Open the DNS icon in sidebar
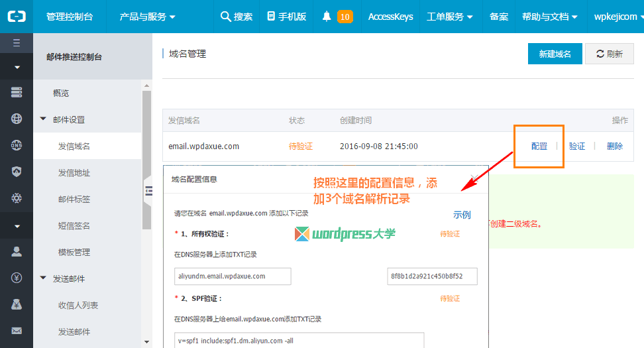 click(17, 145)
